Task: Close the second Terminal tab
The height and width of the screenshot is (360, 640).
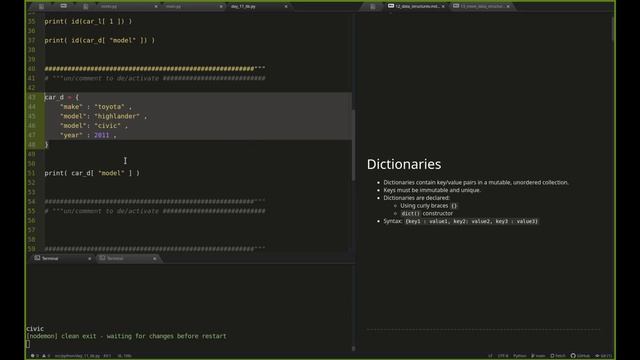Action: (x=154, y=258)
